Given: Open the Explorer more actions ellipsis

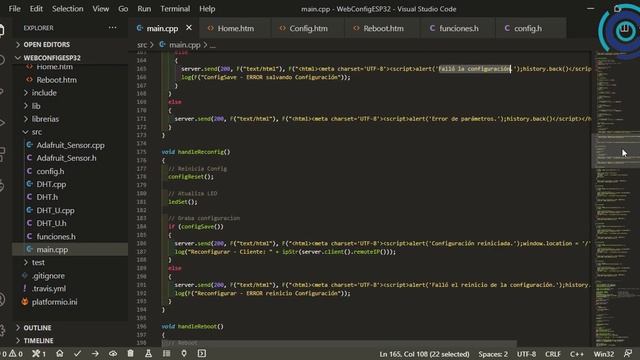Looking at the screenshot, I should click(x=112, y=28).
